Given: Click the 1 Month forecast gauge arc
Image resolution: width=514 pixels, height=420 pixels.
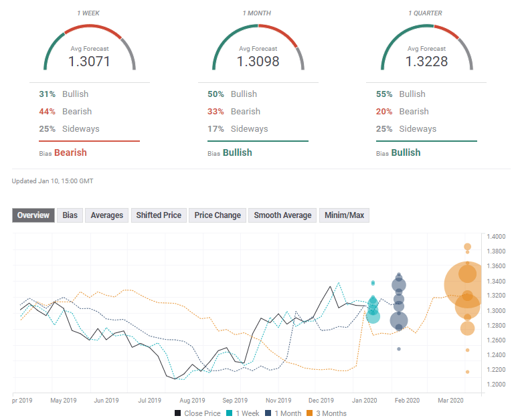Looking at the screenshot, I should click(x=258, y=31).
